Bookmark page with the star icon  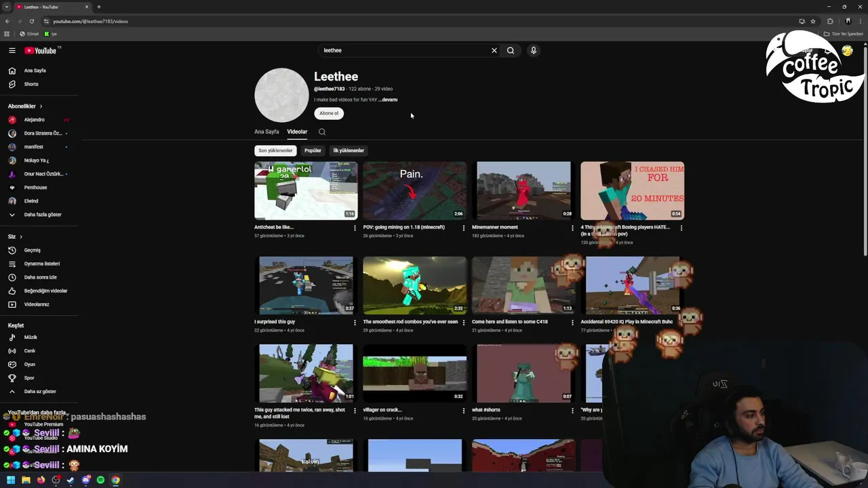[813, 21]
